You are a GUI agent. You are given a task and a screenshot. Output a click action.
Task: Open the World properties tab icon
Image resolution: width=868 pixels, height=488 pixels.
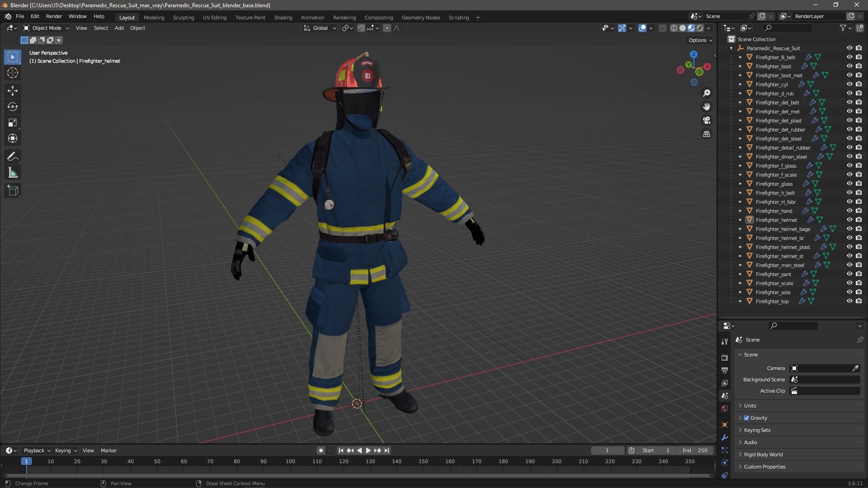click(x=725, y=408)
